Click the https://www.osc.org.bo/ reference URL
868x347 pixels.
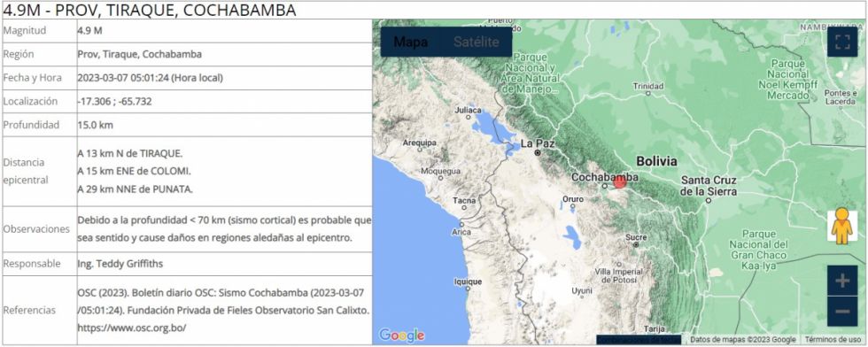point(132,328)
